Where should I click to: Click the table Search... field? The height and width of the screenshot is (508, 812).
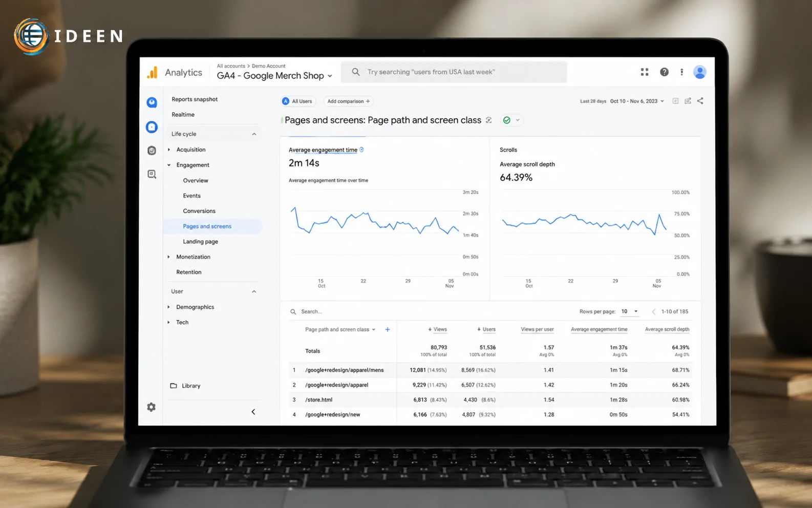point(311,311)
